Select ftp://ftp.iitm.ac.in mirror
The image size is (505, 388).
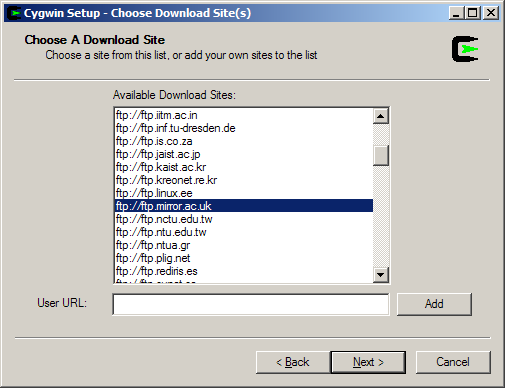[244, 115]
